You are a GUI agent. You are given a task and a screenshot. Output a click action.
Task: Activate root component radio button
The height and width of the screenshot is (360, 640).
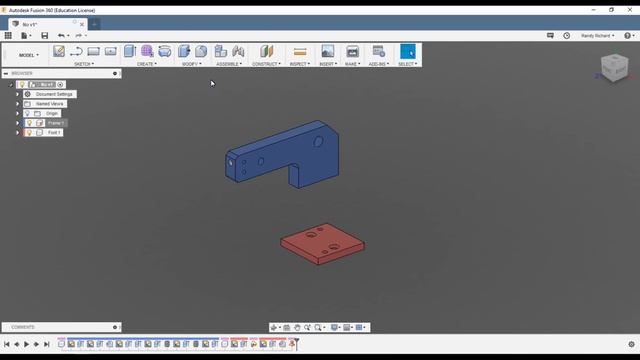[x=60, y=84]
